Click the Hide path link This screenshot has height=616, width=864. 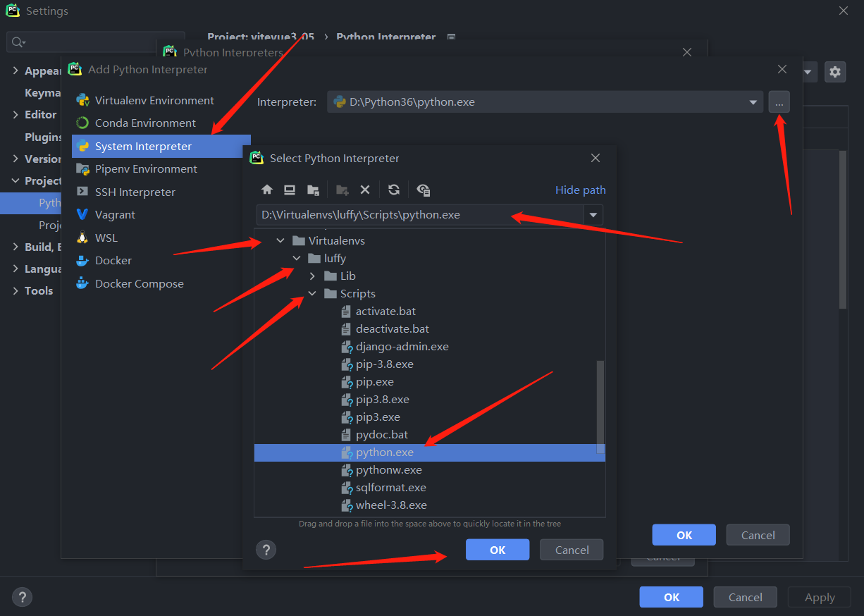click(x=581, y=190)
